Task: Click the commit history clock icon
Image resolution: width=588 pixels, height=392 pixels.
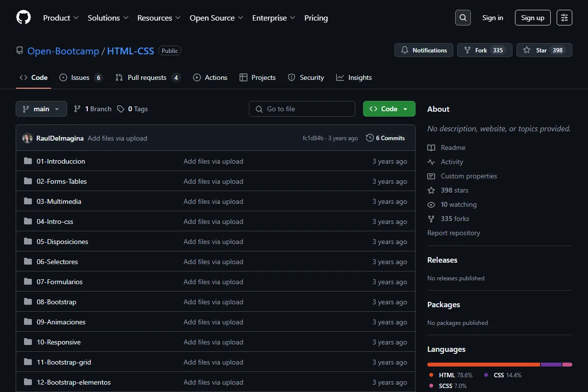Action: (370, 138)
